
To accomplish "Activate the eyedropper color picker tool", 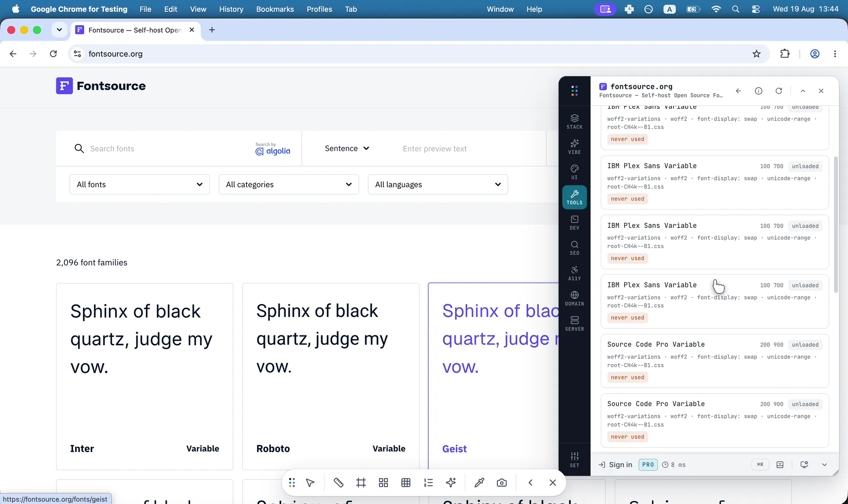I will coord(479,483).
